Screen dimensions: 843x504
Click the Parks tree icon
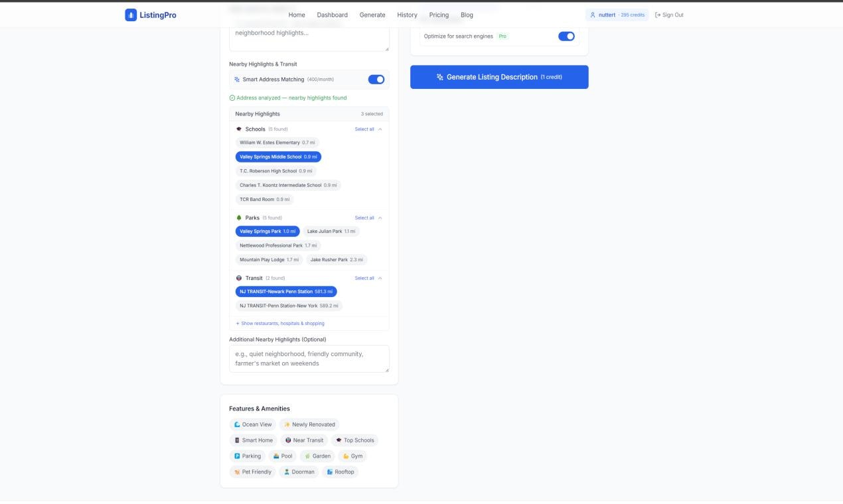(239, 218)
